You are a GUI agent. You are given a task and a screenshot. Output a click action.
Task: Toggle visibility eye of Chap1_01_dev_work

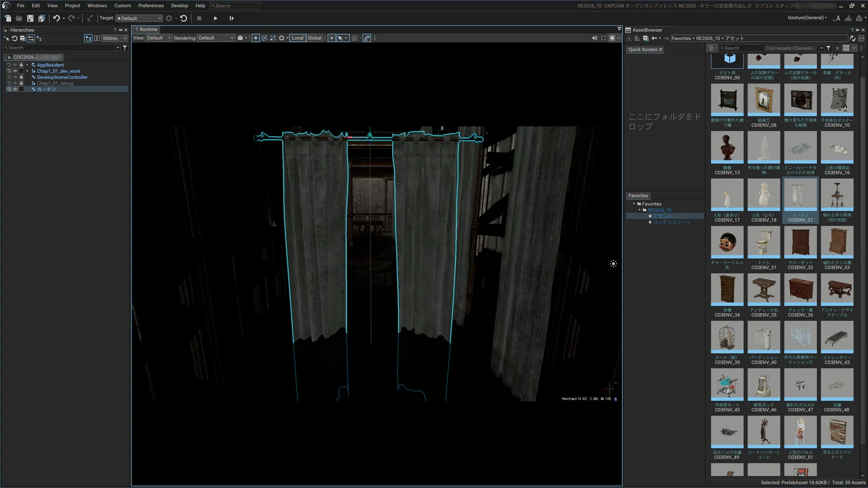[x=15, y=71]
